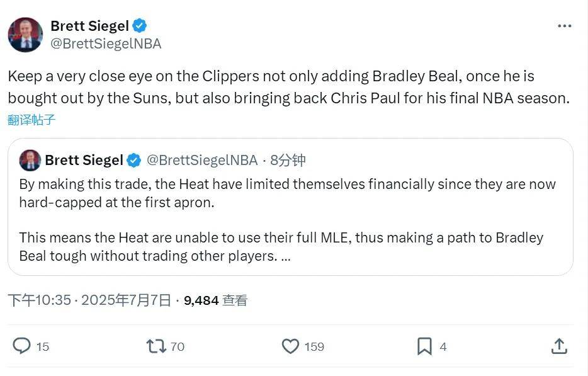The width and height of the screenshot is (588, 376).
Task: Open @BrettSiegelNBA handle under author name
Action: coord(106,43)
